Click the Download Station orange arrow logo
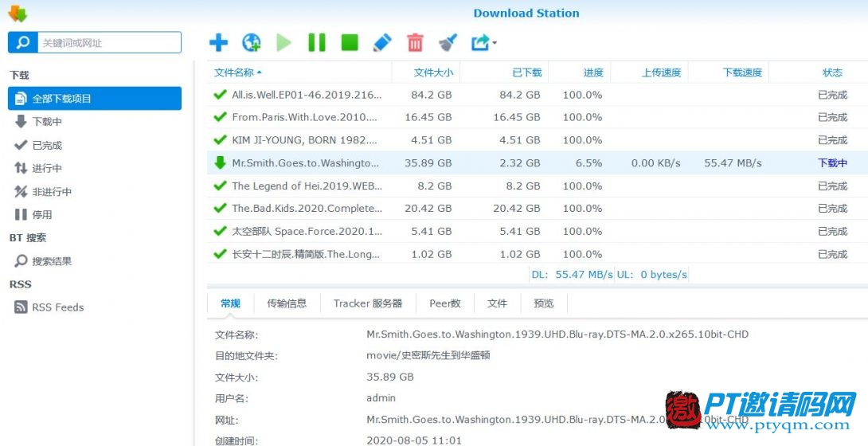The width and height of the screenshot is (868, 446). click(x=18, y=13)
